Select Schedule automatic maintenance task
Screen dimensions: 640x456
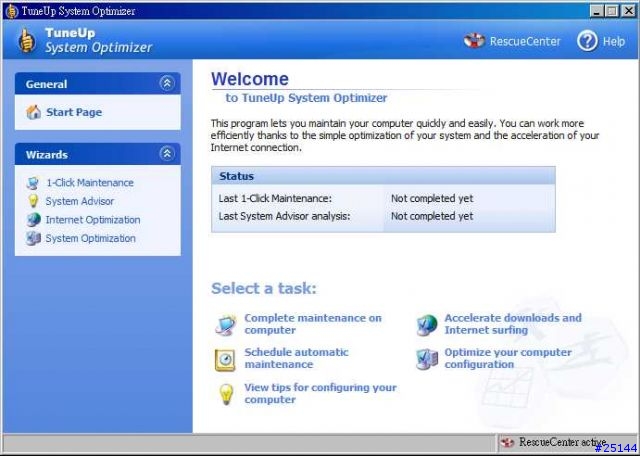(296, 358)
